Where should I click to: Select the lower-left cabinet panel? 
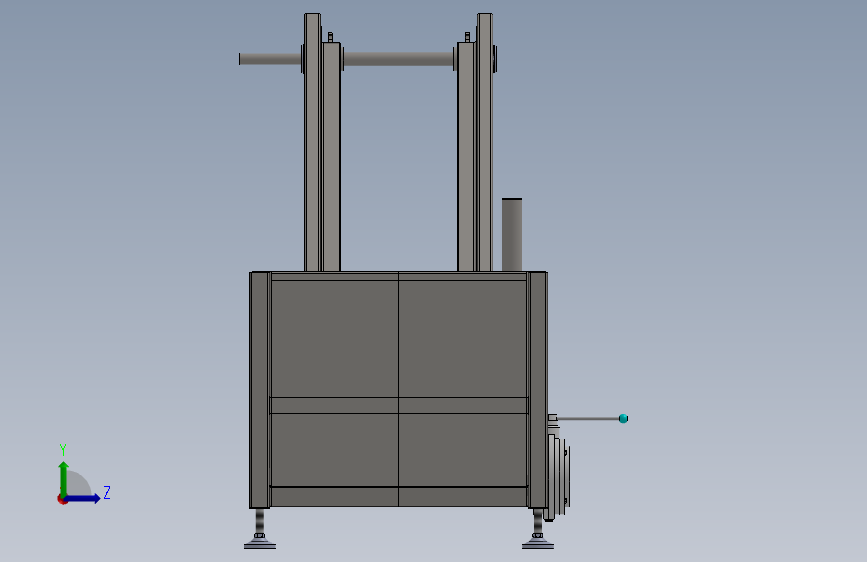[335, 450]
